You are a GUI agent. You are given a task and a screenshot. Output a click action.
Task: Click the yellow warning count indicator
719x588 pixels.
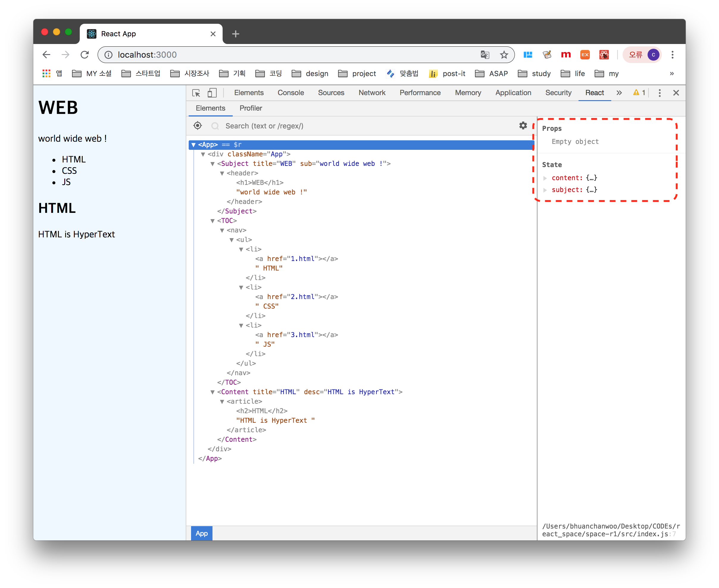click(639, 93)
